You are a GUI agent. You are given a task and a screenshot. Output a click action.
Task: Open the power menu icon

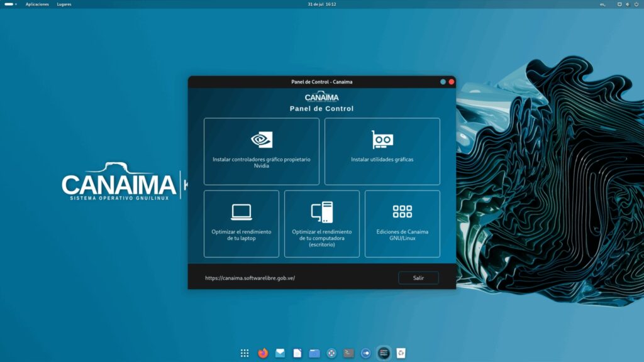(x=636, y=4)
